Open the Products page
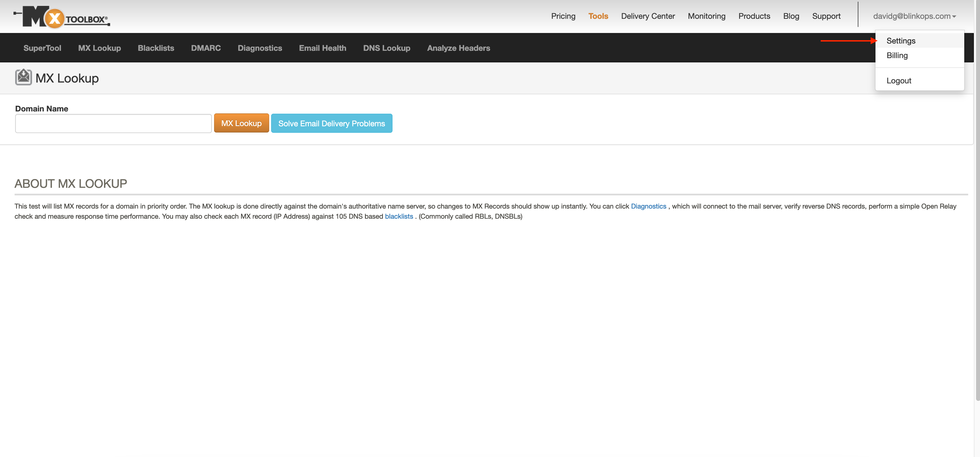980x457 pixels. 754,16
